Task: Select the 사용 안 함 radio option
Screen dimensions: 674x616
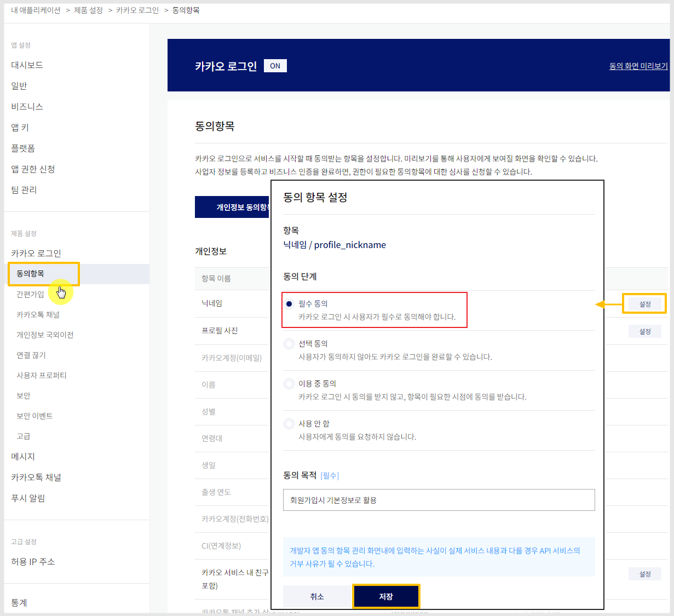Action: 289,424
